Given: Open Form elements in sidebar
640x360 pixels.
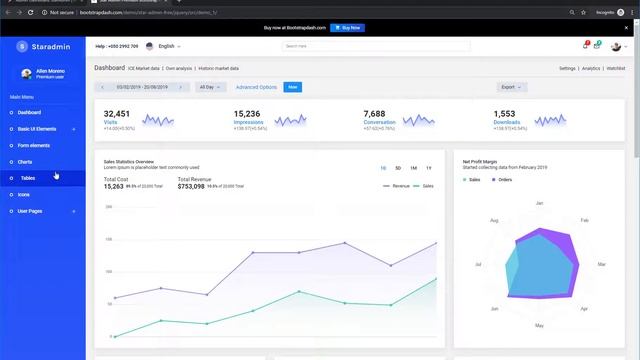Looking at the screenshot, I should point(33,145).
